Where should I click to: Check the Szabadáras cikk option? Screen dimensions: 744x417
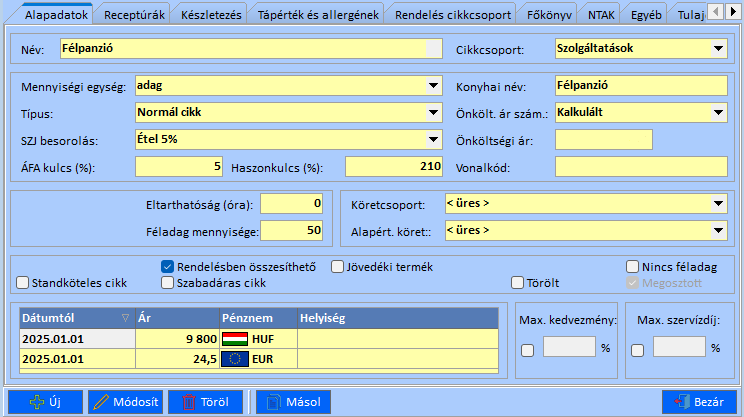tap(167, 283)
